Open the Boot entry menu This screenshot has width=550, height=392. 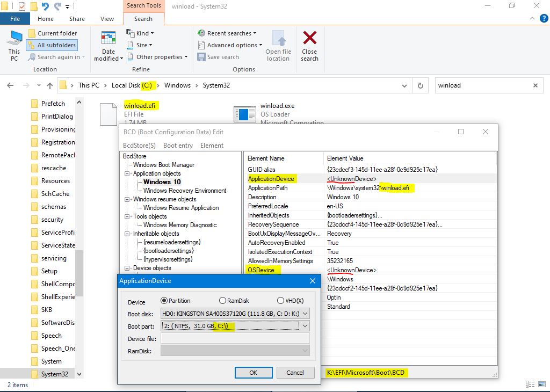(178, 146)
